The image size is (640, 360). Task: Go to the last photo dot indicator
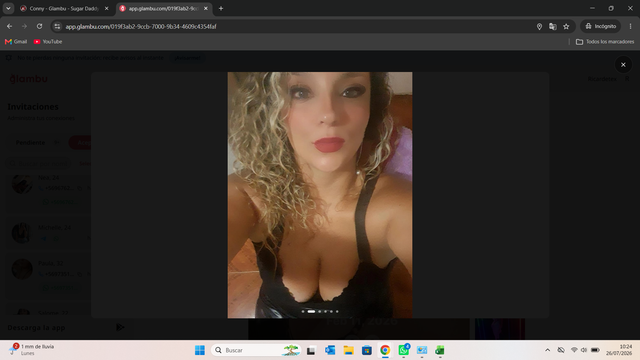[x=337, y=311]
